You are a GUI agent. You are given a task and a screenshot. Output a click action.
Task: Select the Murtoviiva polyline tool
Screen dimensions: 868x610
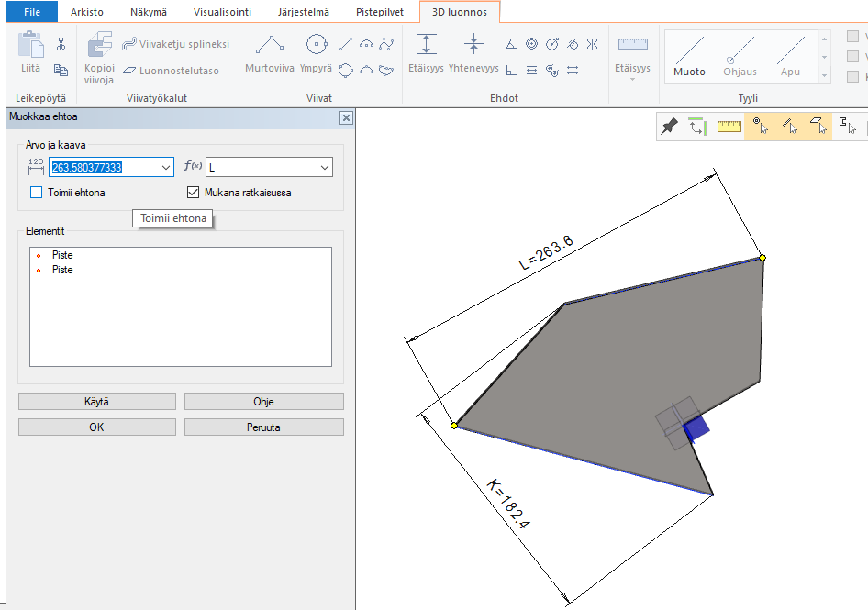click(269, 53)
